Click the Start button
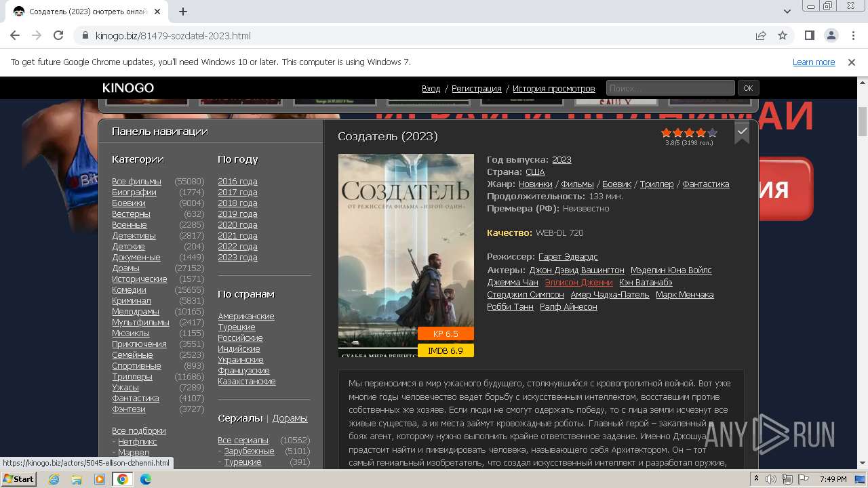 (x=19, y=479)
